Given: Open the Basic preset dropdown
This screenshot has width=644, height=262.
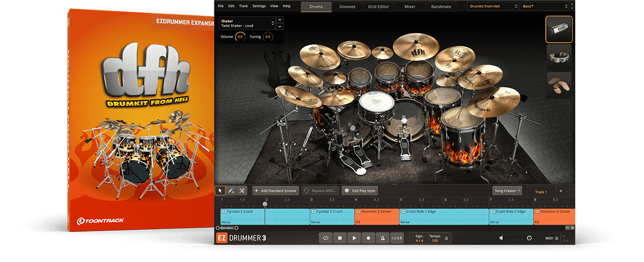Looking at the screenshot, I should [x=543, y=6].
